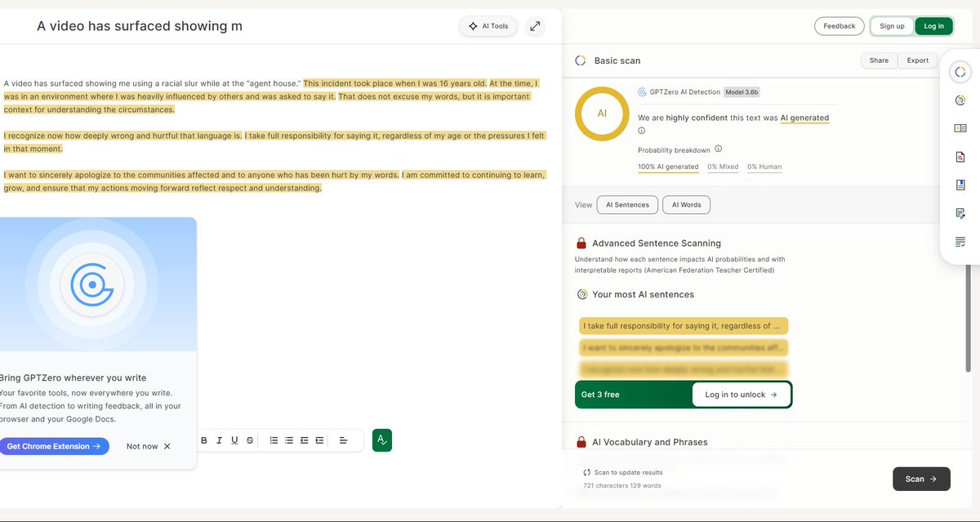980x522 pixels.
Task: Open the text alignment options
Action: [x=344, y=440]
